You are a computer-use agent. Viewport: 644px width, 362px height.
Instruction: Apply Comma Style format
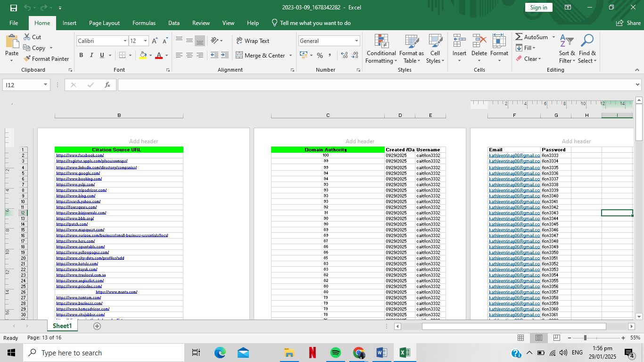[330, 55]
